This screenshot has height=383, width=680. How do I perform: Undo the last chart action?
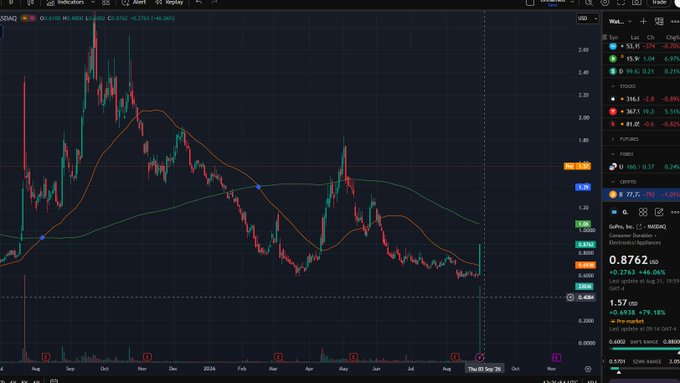point(199,3)
